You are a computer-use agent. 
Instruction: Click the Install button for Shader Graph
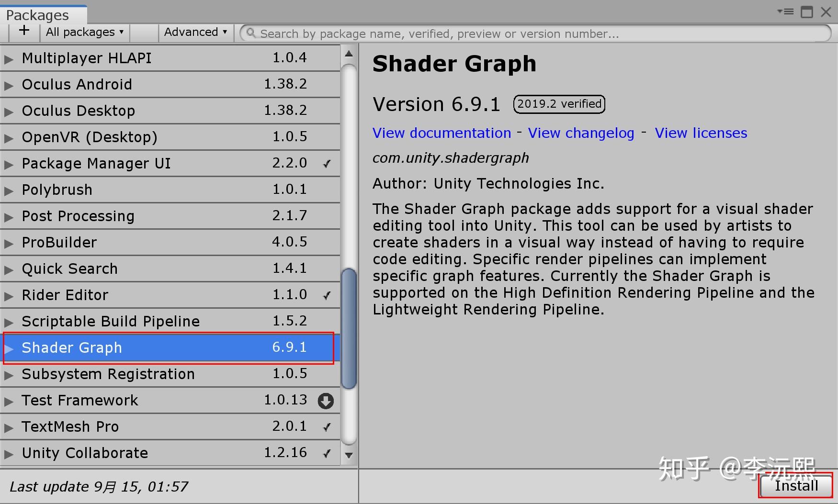[795, 485]
